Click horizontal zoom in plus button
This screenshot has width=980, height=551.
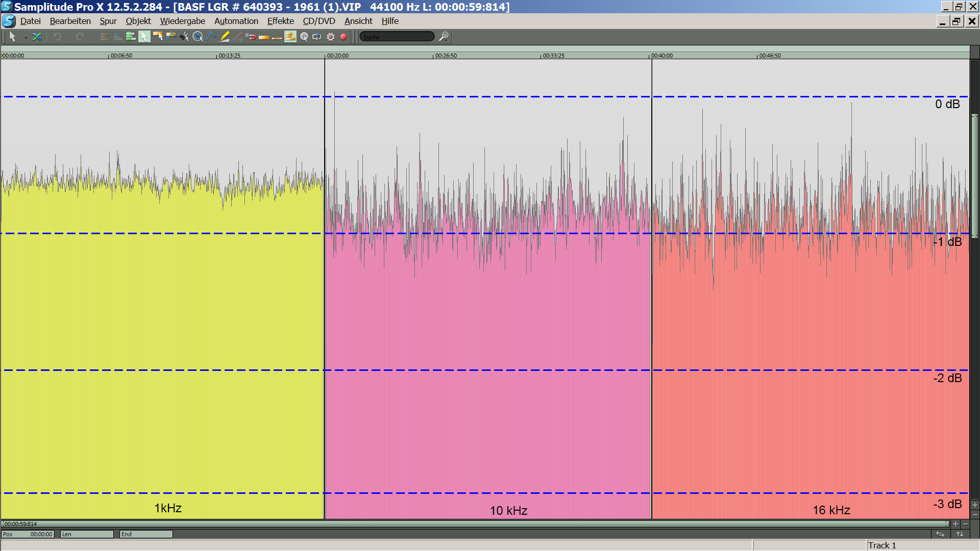tap(955, 524)
